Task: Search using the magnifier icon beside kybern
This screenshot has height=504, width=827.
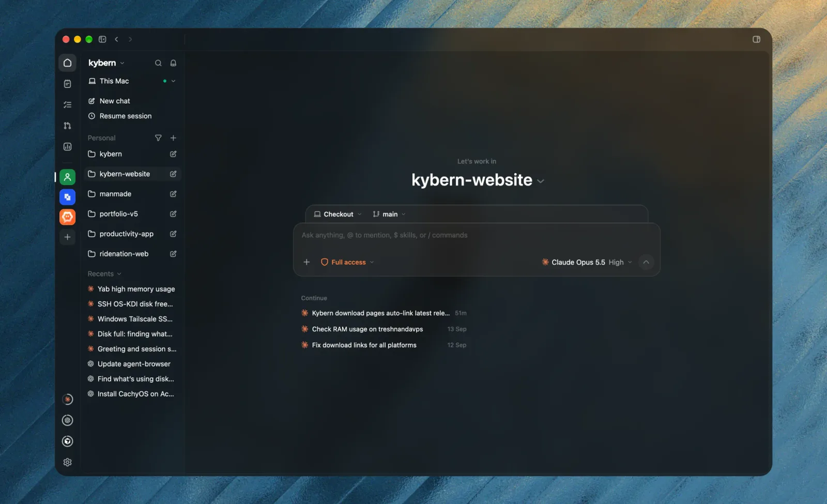Action: coord(158,63)
